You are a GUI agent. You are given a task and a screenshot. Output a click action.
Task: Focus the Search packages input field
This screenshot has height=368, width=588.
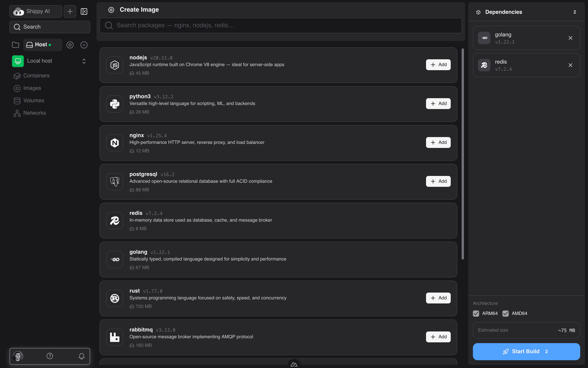pyautogui.click(x=281, y=25)
